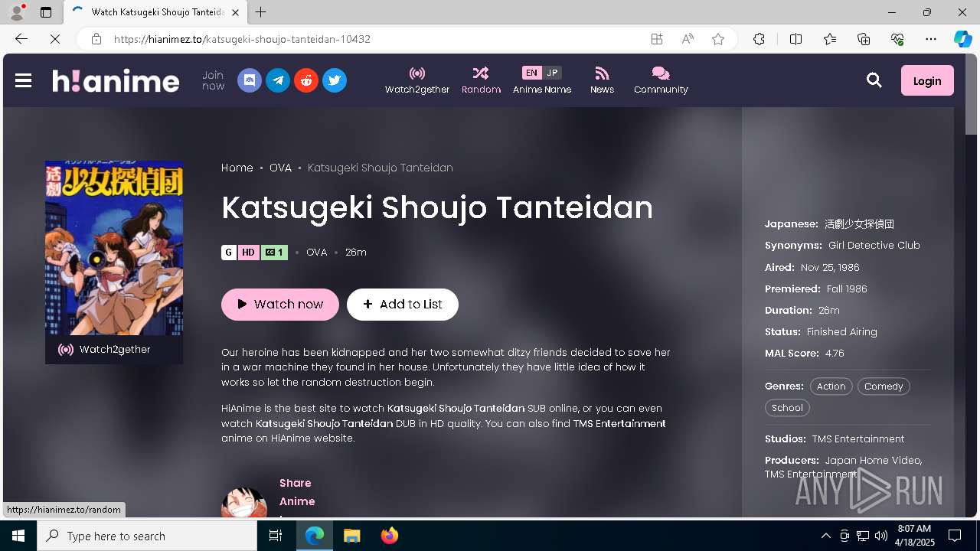980x551 pixels.
Task: Close the Katsugeki Shoujo Tanteidan tab
Action: pos(235,12)
